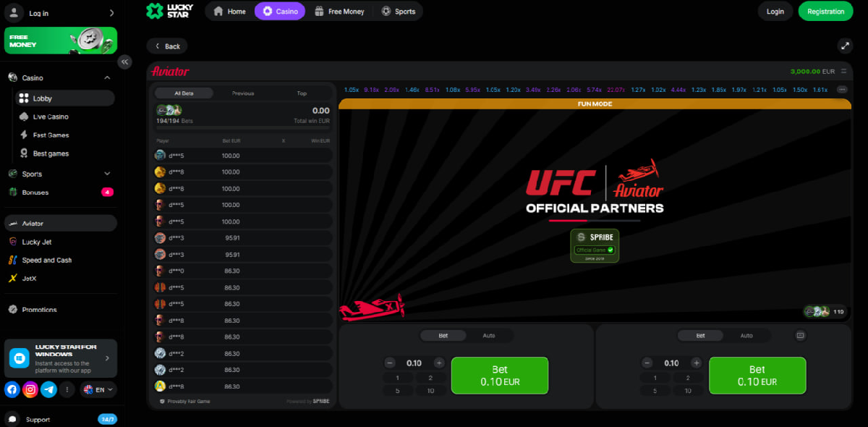
Task: Open Support 24/7 in sidebar
Action: [61, 419]
